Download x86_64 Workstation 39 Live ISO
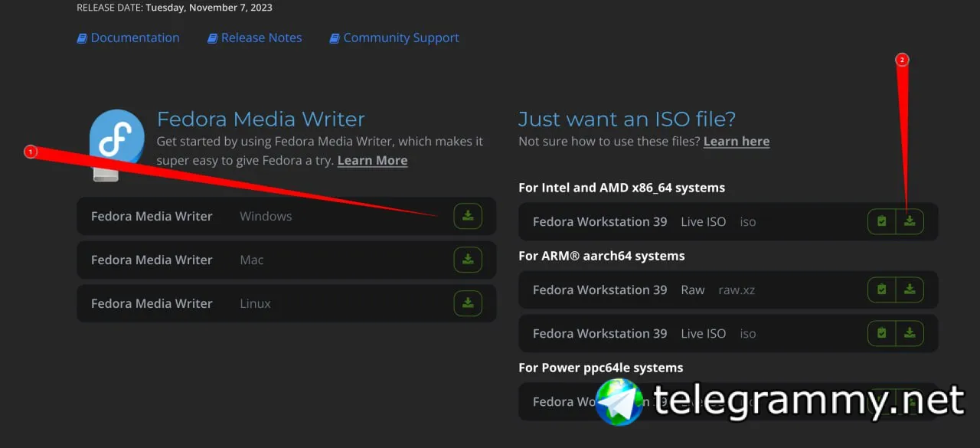 pyautogui.click(x=910, y=221)
